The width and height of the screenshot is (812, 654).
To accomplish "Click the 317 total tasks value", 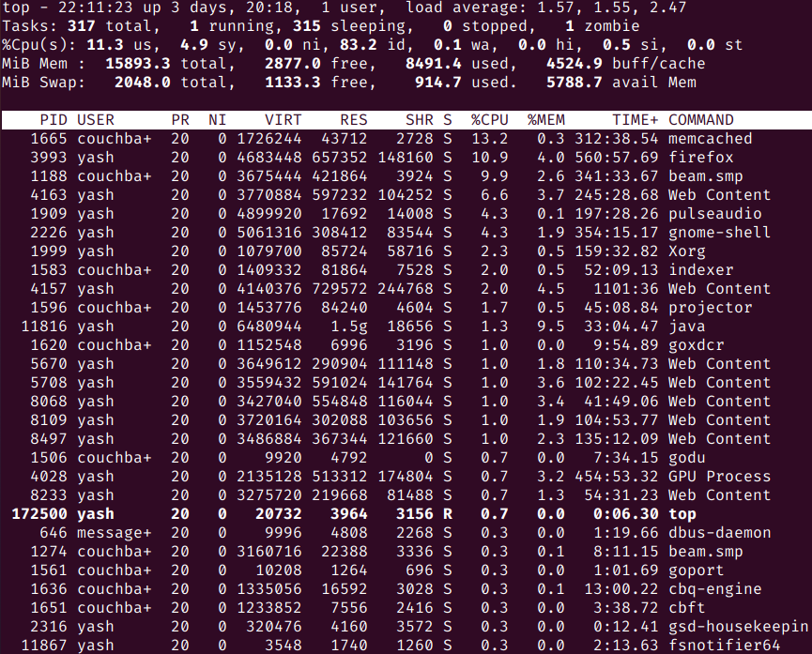I will pyautogui.click(x=82, y=26).
